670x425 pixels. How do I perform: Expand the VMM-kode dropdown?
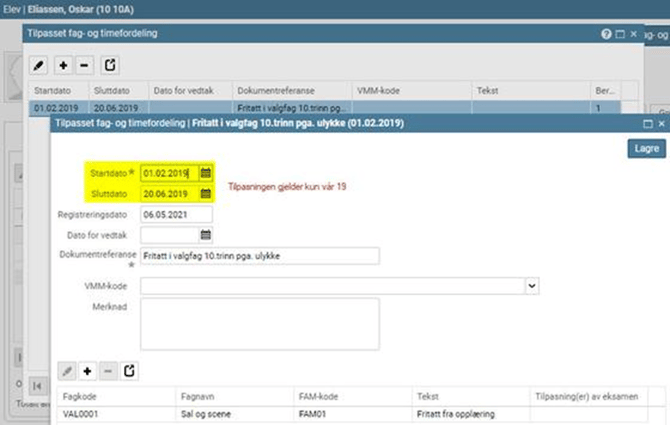click(531, 286)
